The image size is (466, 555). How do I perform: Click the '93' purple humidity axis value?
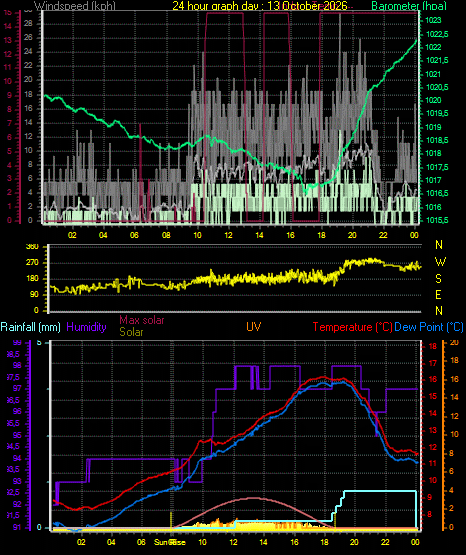pyautogui.click(x=17, y=481)
